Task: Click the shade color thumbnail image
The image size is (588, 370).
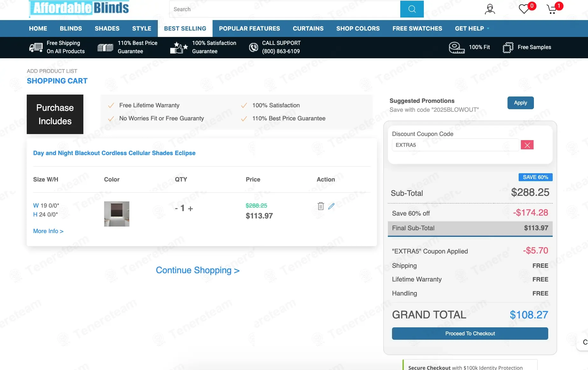Action: 117,214
